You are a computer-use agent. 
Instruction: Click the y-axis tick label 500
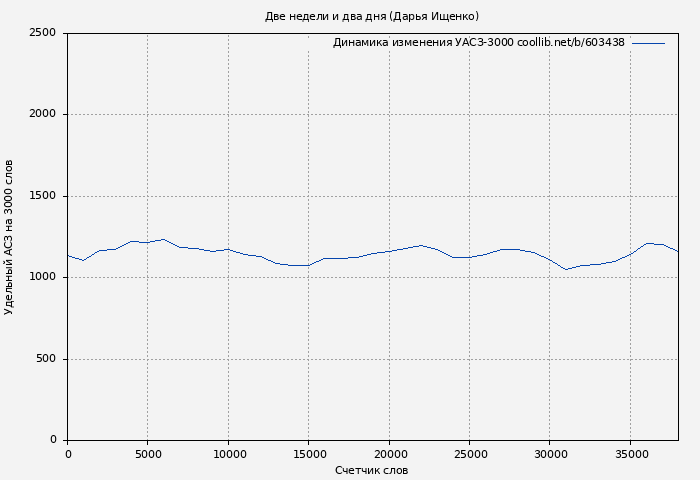pos(46,359)
